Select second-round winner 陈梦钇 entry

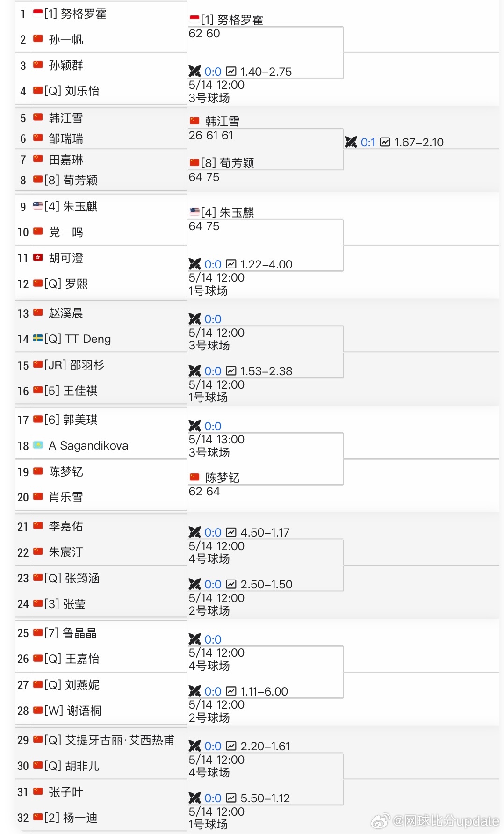(x=223, y=478)
